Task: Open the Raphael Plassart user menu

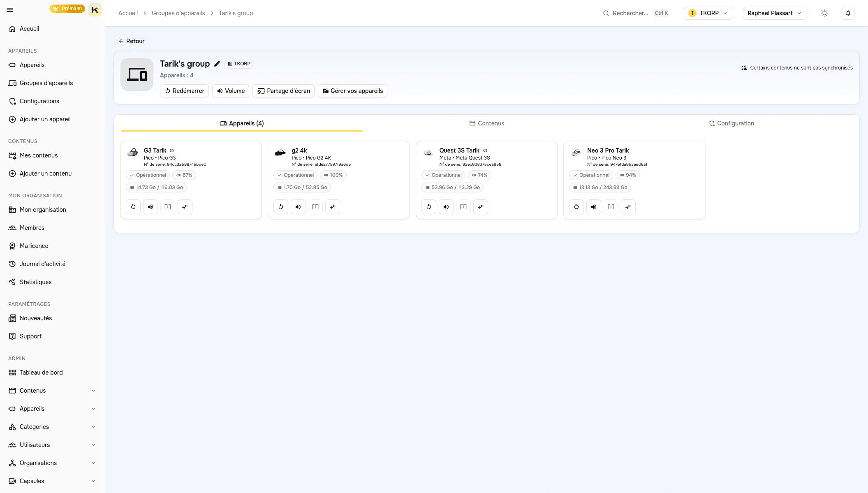Action: 775,13
